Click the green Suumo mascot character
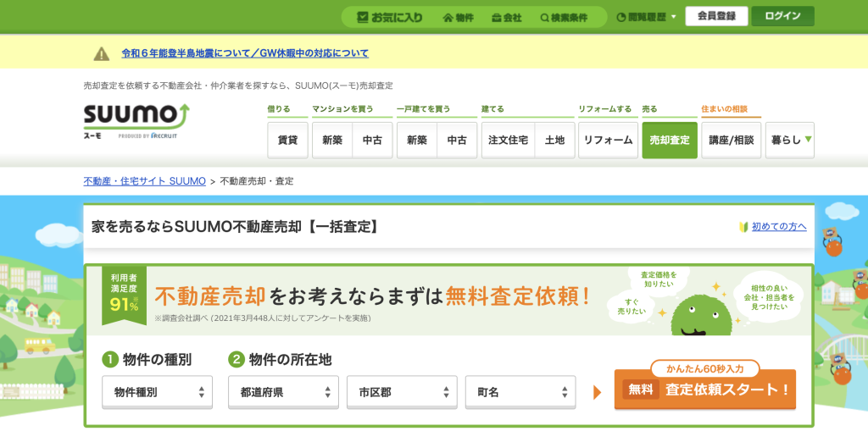Viewport: 868px width, 442px height. 701,315
